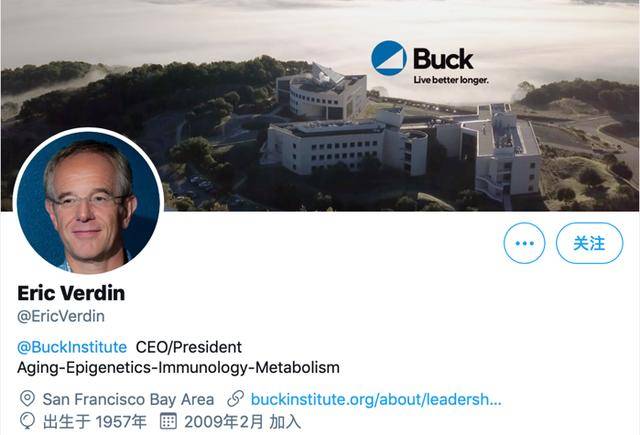Screen dimensions: 640x435
Task: Click the calendar joined-date icon
Action: click(x=168, y=421)
